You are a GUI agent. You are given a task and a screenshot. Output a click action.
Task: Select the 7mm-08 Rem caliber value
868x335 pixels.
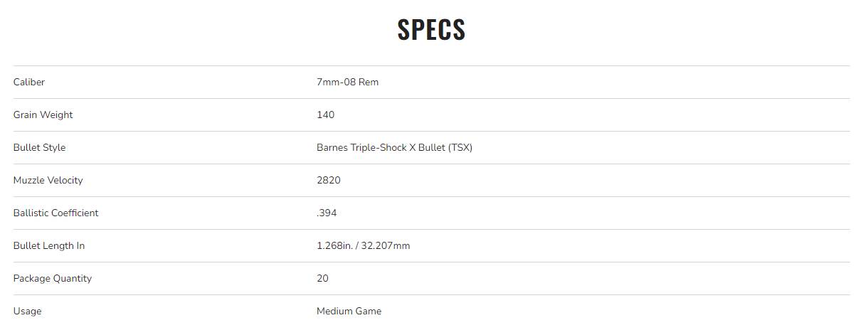coord(347,83)
